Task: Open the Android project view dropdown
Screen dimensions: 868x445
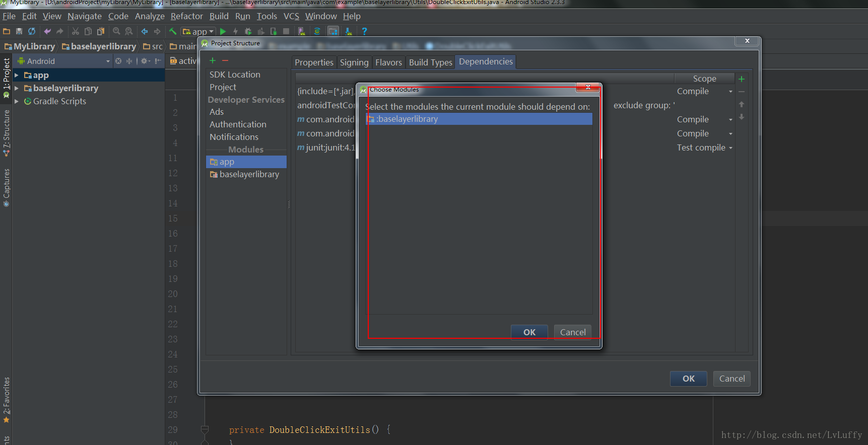Action: (63, 61)
